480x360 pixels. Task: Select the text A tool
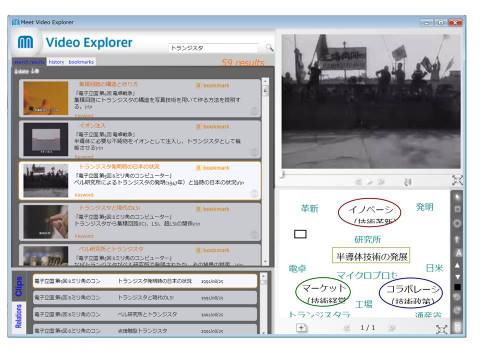pyautogui.click(x=458, y=253)
